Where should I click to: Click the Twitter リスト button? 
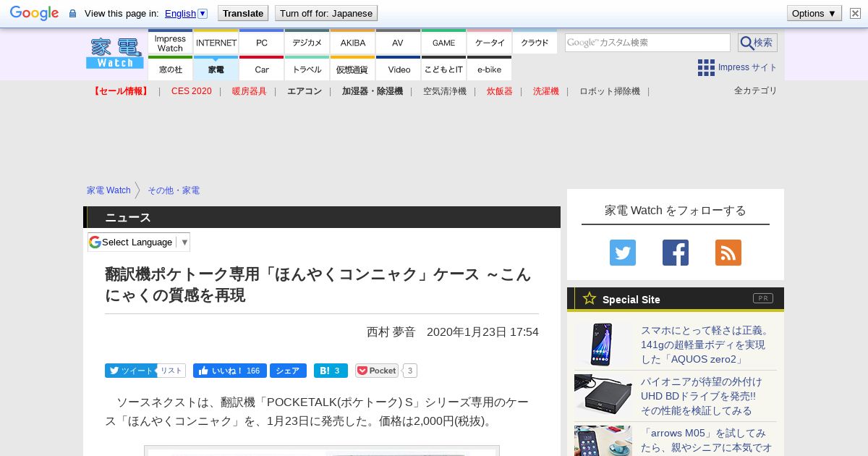pos(171,371)
